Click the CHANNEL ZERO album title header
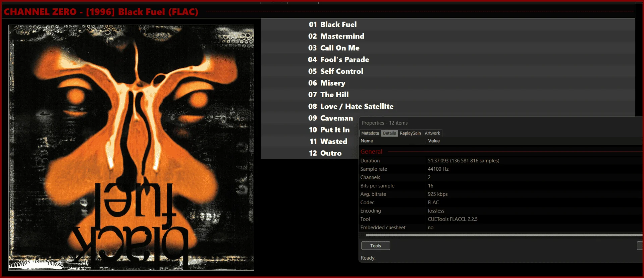 (101, 12)
